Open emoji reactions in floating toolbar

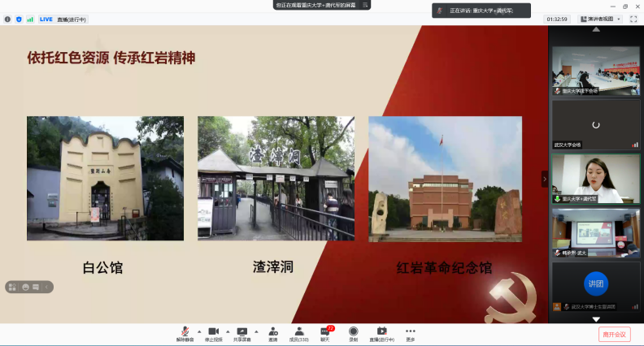26,287
